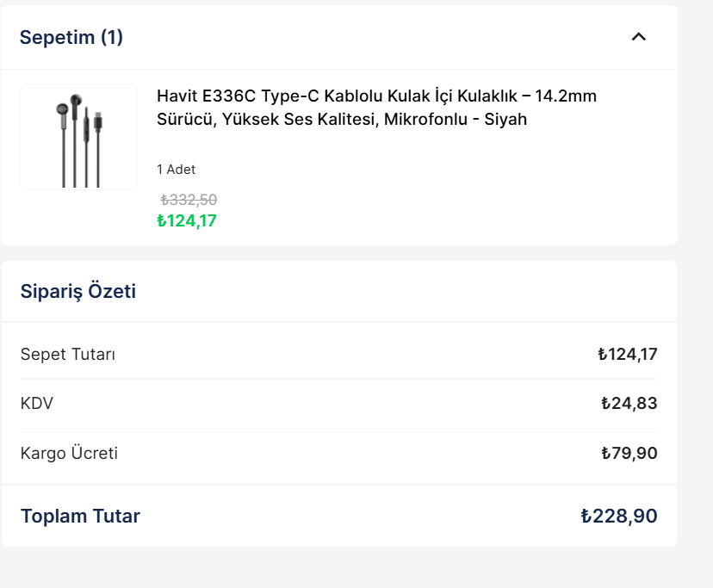Screen dimensions: 713x588
Task: Select the Sepet Tutarı label
Action: 68,354
